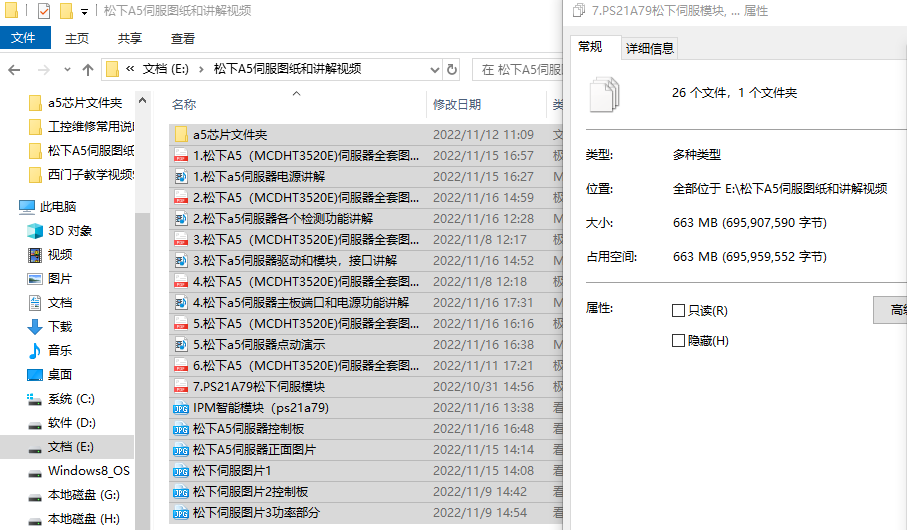907x530 pixels.
Task: Open 视频 library in navigation pane
Action: click(60, 255)
